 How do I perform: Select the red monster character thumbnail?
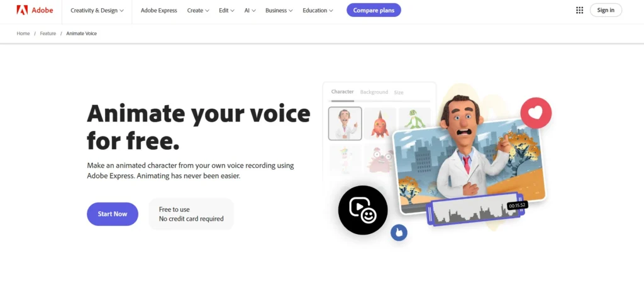380,124
